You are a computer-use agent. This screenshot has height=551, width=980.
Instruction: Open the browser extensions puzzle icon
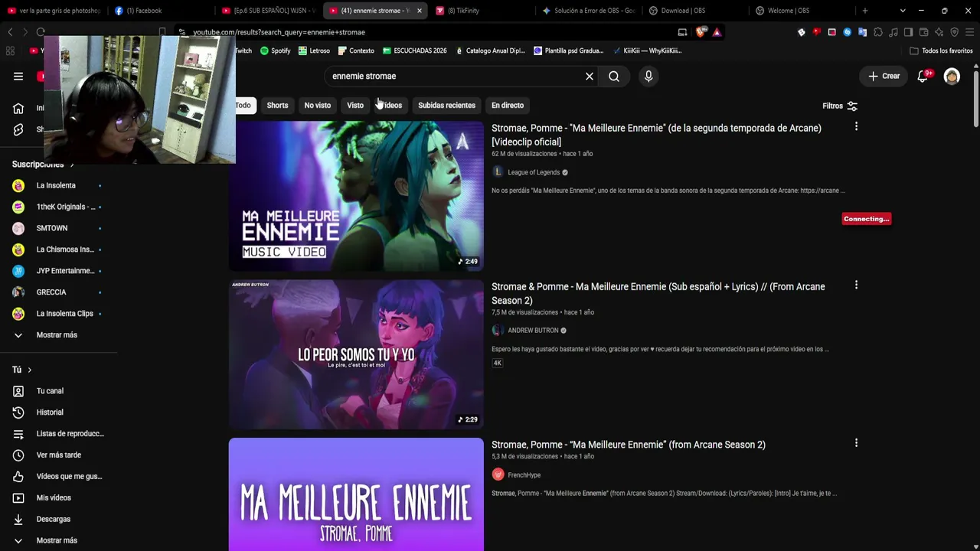[x=878, y=32]
